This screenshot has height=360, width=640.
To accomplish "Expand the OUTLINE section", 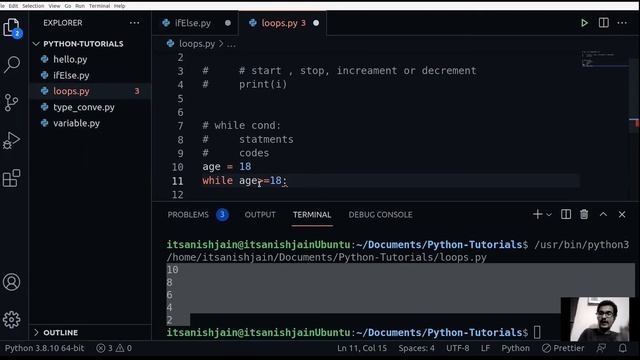I will coord(60,333).
